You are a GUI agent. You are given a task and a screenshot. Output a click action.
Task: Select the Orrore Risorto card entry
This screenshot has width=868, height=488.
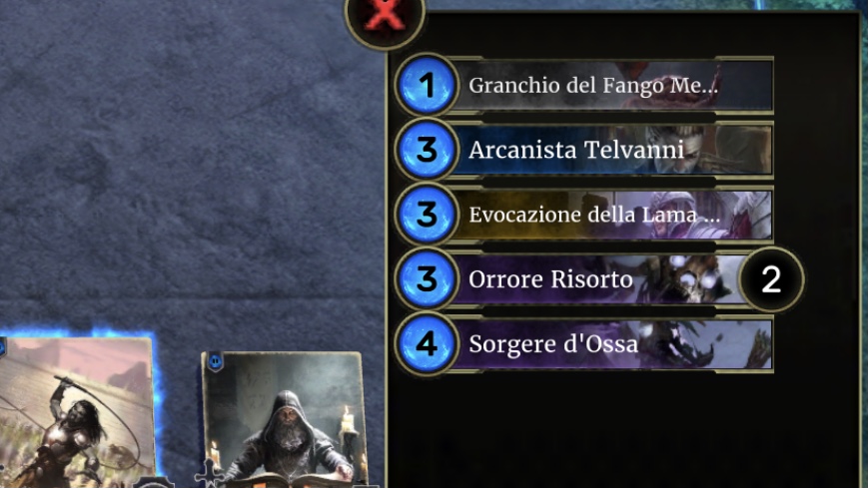[x=598, y=278]
